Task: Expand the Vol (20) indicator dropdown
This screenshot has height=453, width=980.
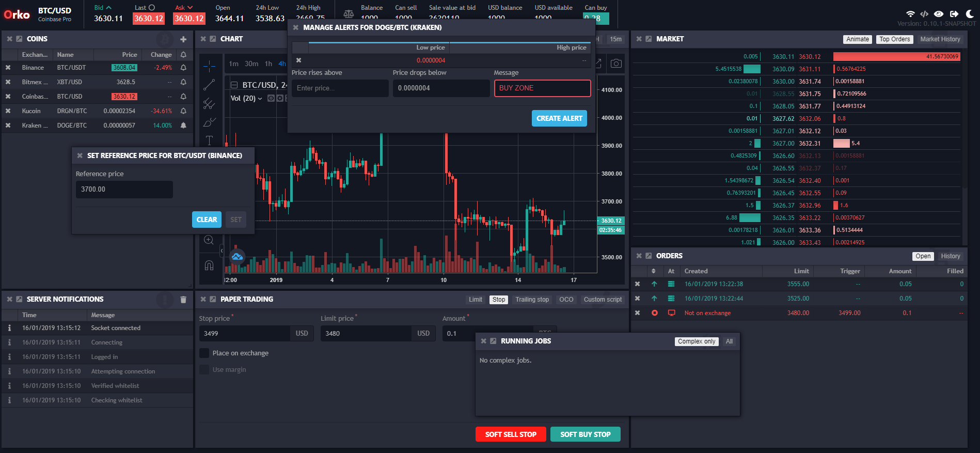Action: click(x=260, y=99)
